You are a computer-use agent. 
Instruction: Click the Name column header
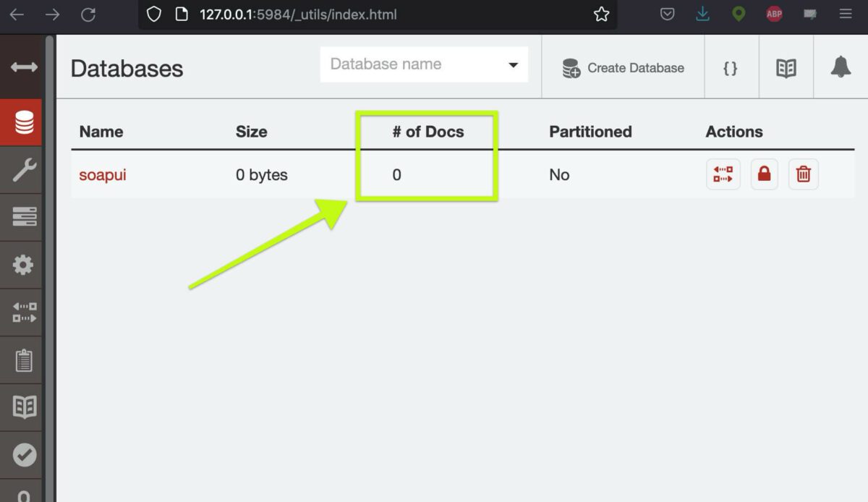click(x=101, y=132)
